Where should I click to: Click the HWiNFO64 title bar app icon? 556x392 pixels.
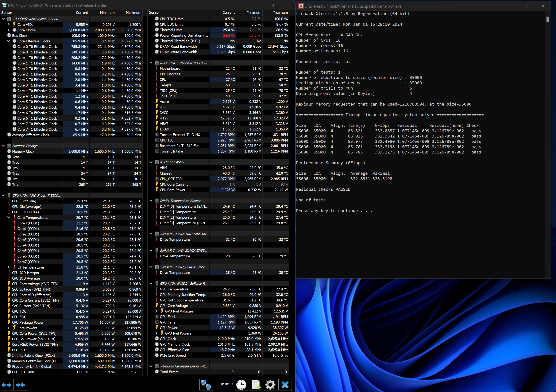coord(4,5)
